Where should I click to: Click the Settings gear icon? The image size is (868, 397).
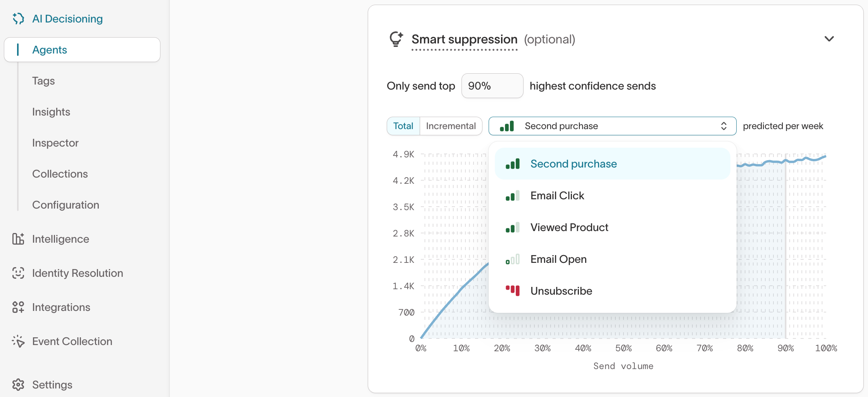pyautogui.click(x=18, y=385)
